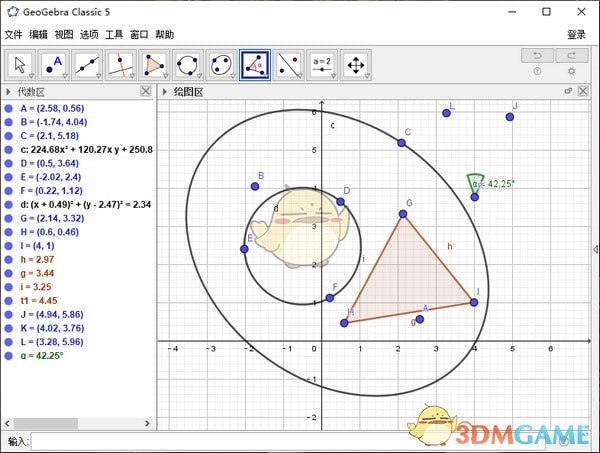Activate the Angle measurement tool
600x453 pixels.
click(x=256, y=65)
